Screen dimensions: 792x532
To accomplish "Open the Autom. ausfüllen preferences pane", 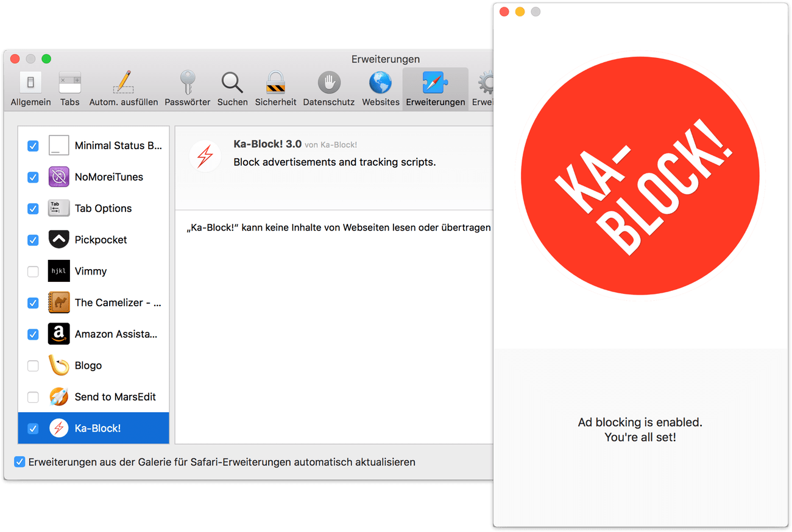I will point(124,89).
